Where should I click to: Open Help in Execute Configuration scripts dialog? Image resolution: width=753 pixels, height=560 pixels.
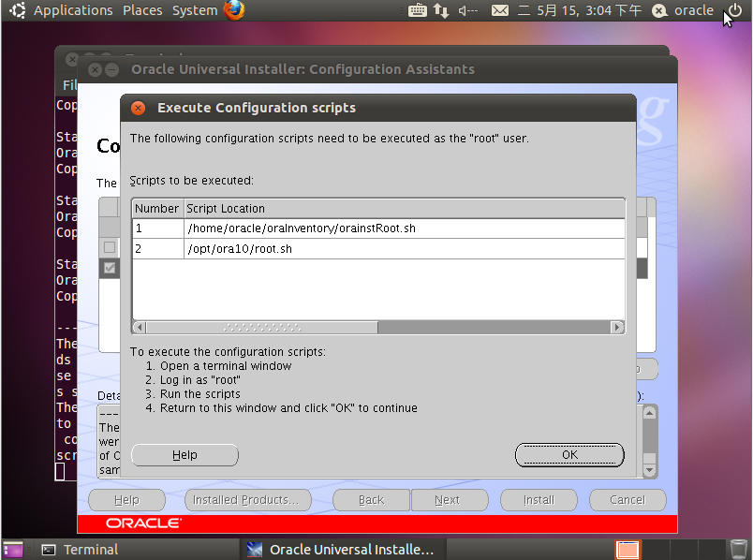coord(185,455)
